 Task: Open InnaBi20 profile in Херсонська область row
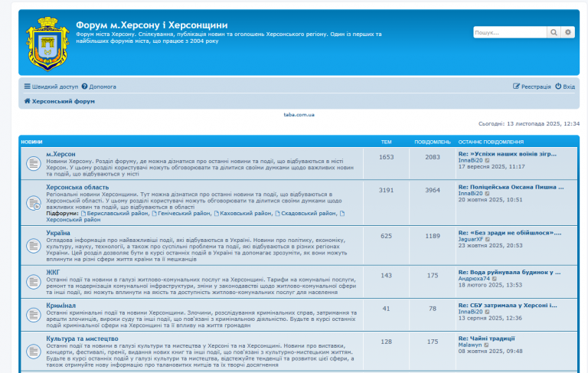point(470,193)
